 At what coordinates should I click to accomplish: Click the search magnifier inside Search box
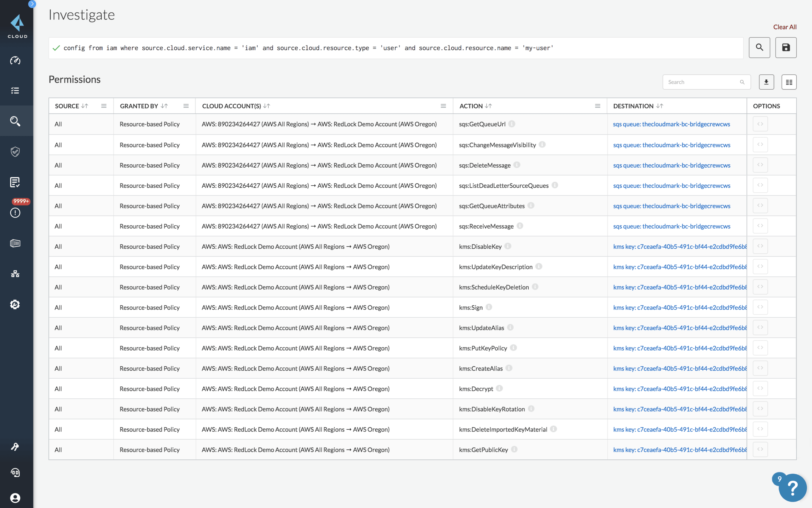(x=742, y=82)
